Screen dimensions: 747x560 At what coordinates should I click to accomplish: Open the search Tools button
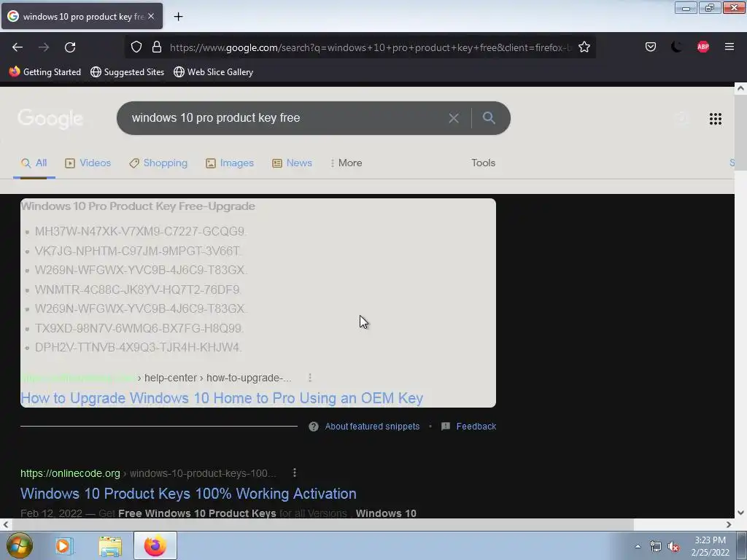click(483, 163)
